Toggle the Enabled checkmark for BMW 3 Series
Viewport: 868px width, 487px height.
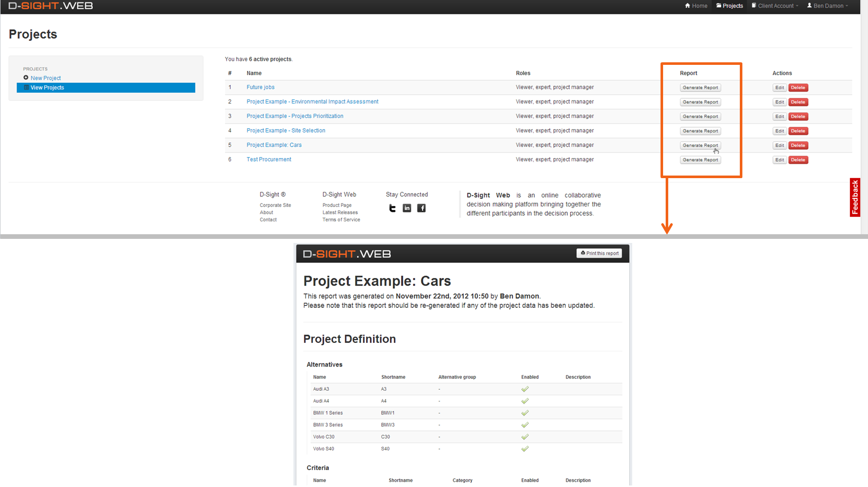click(x=525, y=425)
